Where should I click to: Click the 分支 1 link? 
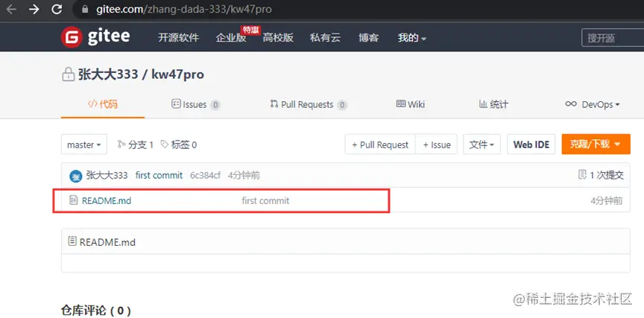136,144
